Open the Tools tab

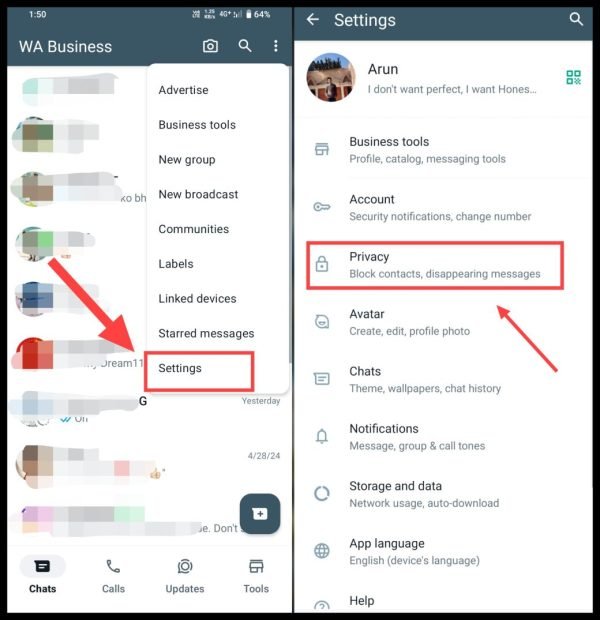click(x=256, y=576)
